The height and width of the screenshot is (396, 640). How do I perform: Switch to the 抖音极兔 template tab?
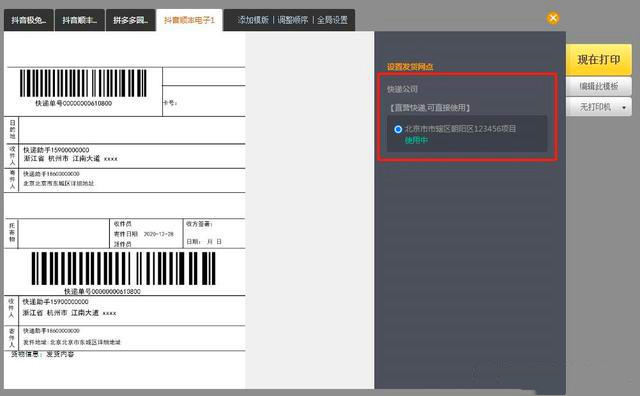click(29, 20)
